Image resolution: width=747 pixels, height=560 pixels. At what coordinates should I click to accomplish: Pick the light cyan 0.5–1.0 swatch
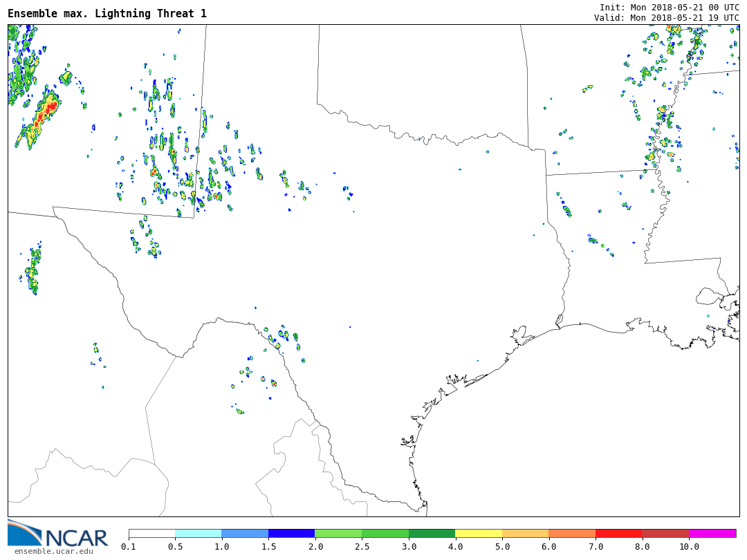[198, 534]
